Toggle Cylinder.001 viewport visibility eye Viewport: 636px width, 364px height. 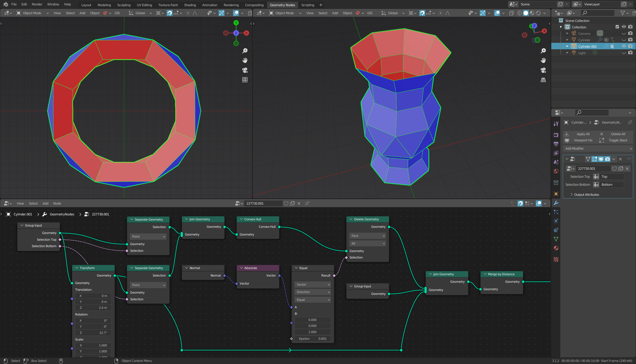624,46
